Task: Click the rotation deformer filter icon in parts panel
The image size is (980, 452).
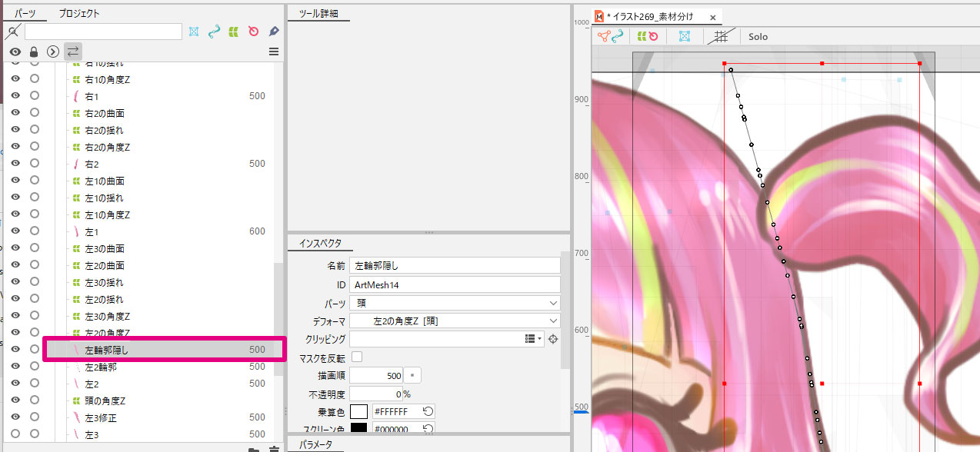Action: coord(253,32)
